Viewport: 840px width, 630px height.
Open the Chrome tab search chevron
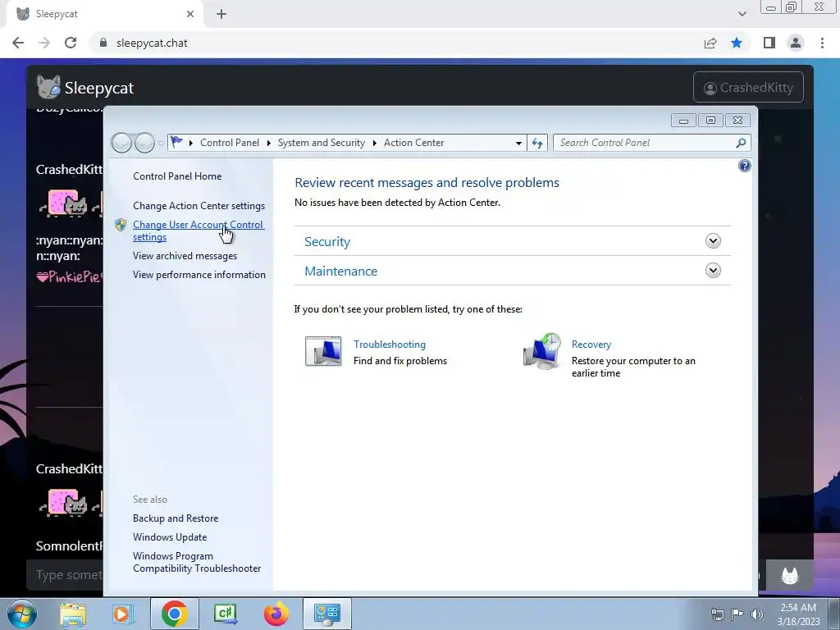pyautogui.click(x=742, y=14)
